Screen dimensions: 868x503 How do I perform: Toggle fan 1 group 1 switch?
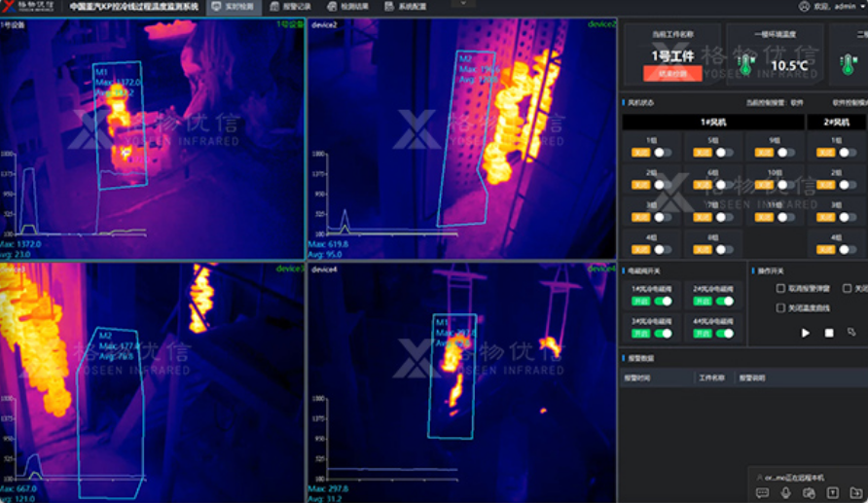[662, 153]
